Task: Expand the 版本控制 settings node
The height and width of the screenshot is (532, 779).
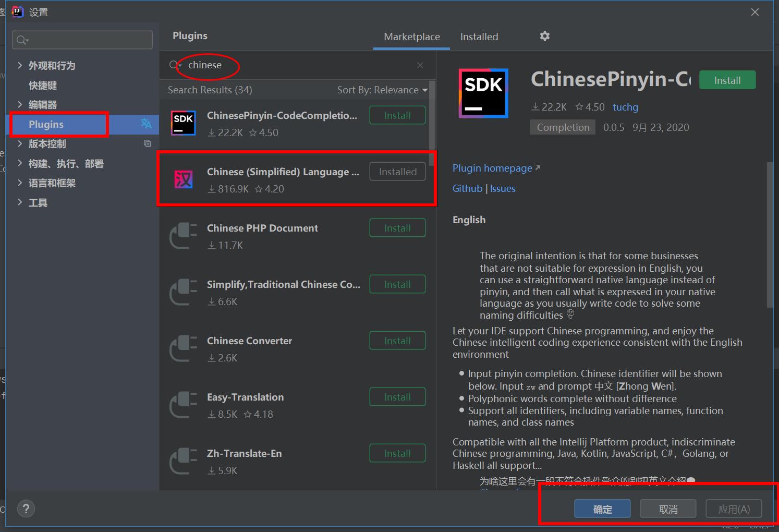Action: [x=20, y=143]
